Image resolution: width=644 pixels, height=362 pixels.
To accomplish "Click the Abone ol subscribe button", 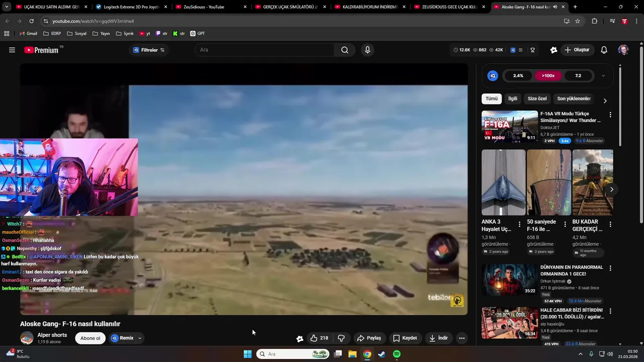I will (x=91, y=338).
